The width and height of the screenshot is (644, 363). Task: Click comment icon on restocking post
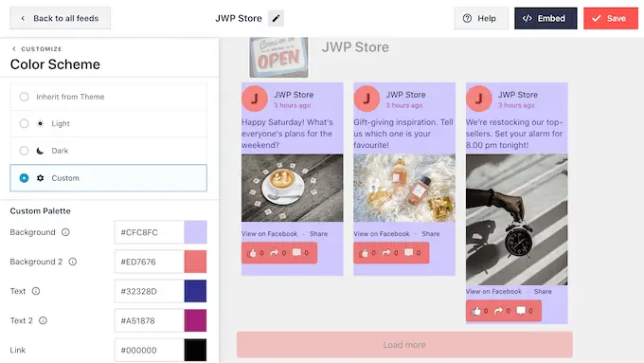(x=521, y=310)
